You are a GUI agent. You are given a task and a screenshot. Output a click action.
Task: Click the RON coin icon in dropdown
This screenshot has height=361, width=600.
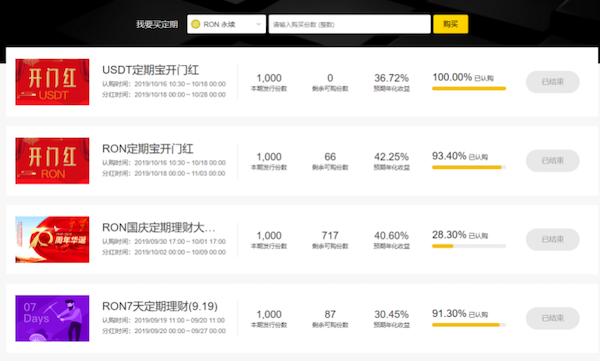coord(196,24)
